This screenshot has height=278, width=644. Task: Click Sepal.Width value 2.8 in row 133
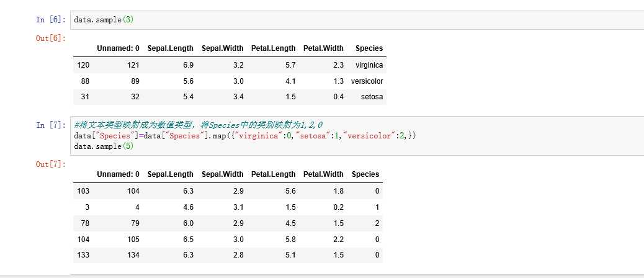pyautogui.click(x=239, y=255)
